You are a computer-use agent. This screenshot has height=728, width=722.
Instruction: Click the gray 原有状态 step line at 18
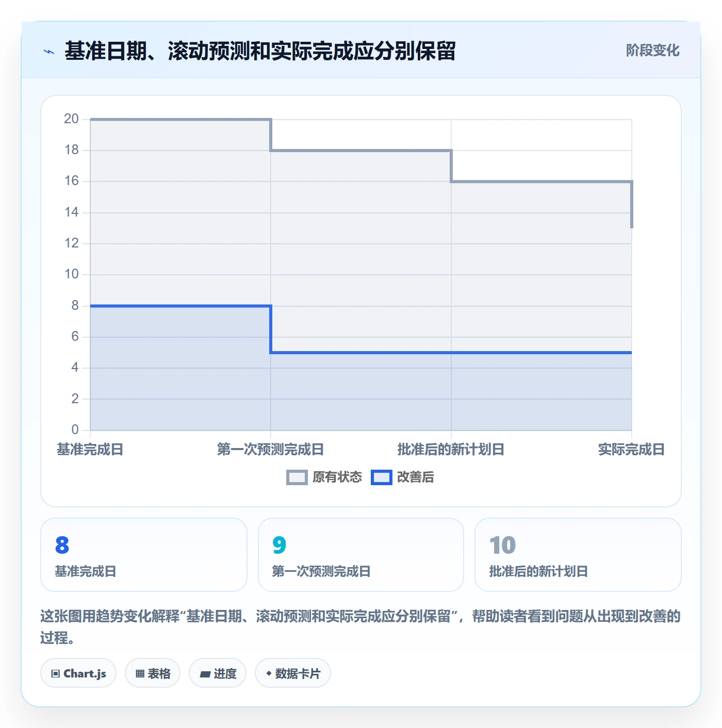pyautogui.click(x=361, y=151)
